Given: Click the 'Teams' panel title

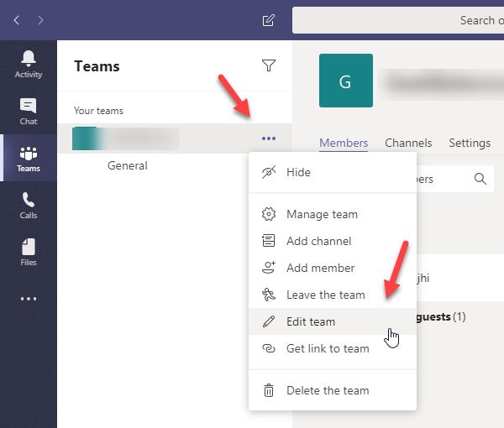Looking at the screenshot, I should [x=97, y=66].
